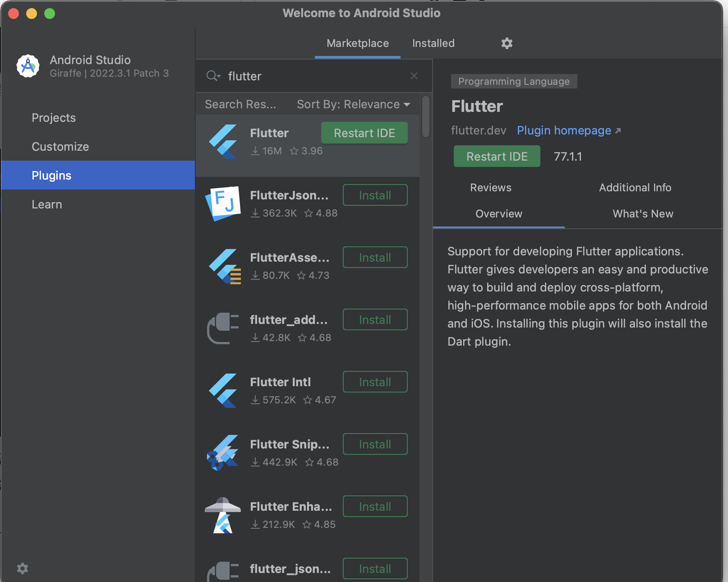Click the search magnifier history icon
Viewport: 728px width, 582px height.
(213, 76)
